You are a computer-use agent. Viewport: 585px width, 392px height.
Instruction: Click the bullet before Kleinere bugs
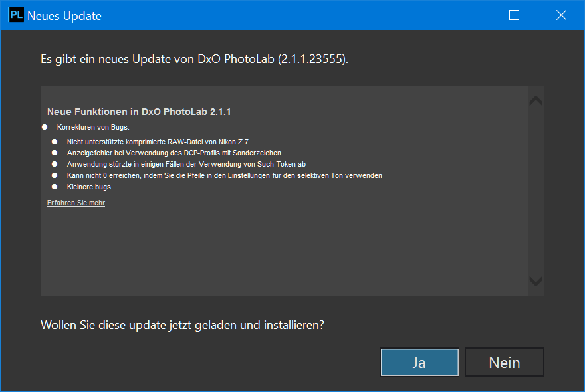(x=55, y=187)
